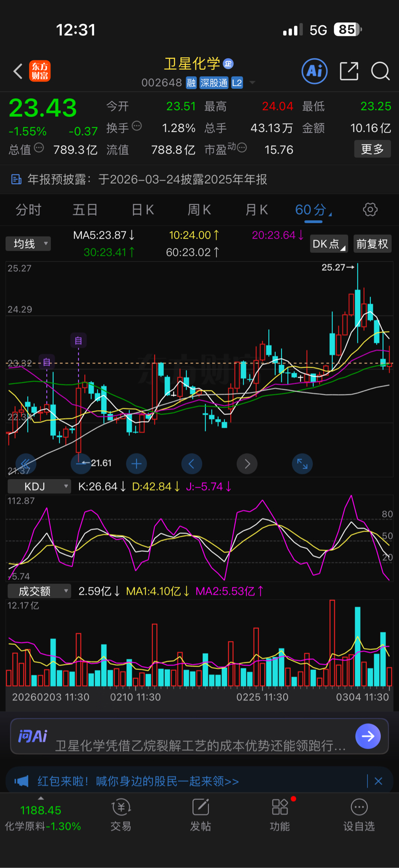Screen dimensions: 399x868
Task: Switch to 月K tab
Action: point(256,210)
